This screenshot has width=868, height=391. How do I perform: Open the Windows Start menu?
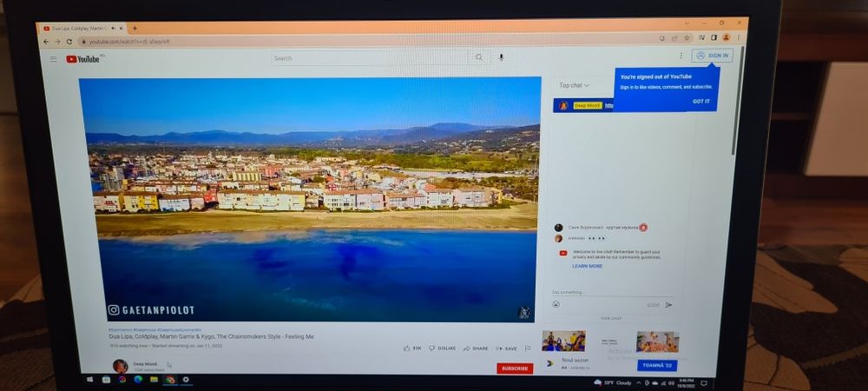89,380
